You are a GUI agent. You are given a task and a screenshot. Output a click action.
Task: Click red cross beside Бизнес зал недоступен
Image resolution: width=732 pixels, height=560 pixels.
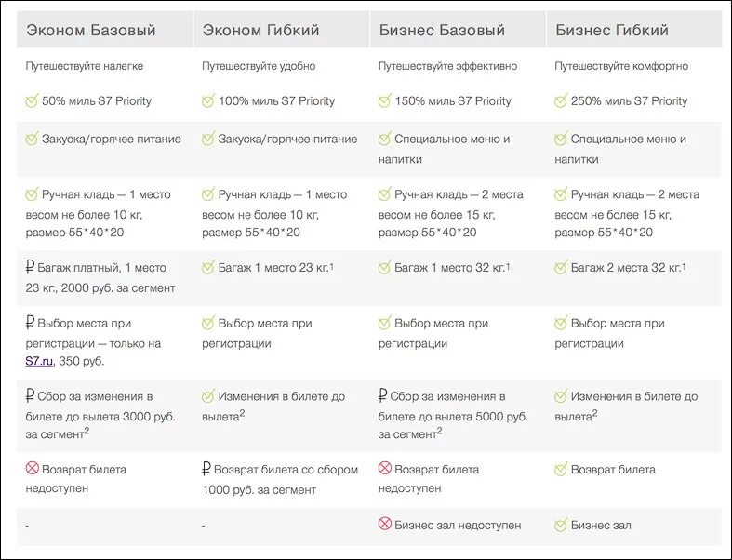point(385,524)
